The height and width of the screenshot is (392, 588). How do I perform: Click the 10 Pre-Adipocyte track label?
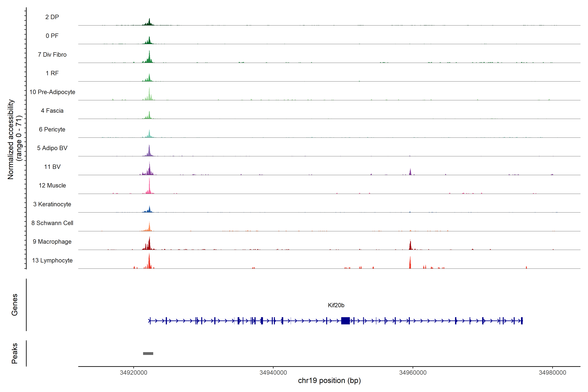(52, 92)
